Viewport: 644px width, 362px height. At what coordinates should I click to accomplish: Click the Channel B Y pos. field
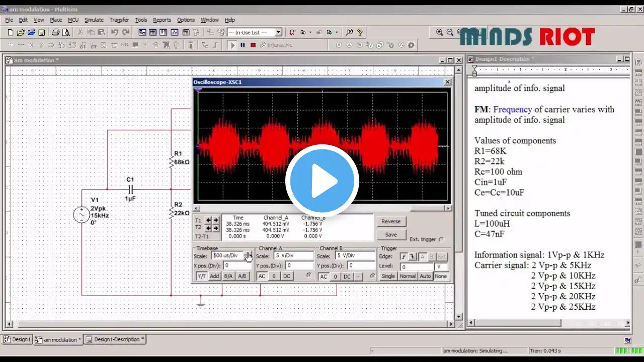coord(362,265)
